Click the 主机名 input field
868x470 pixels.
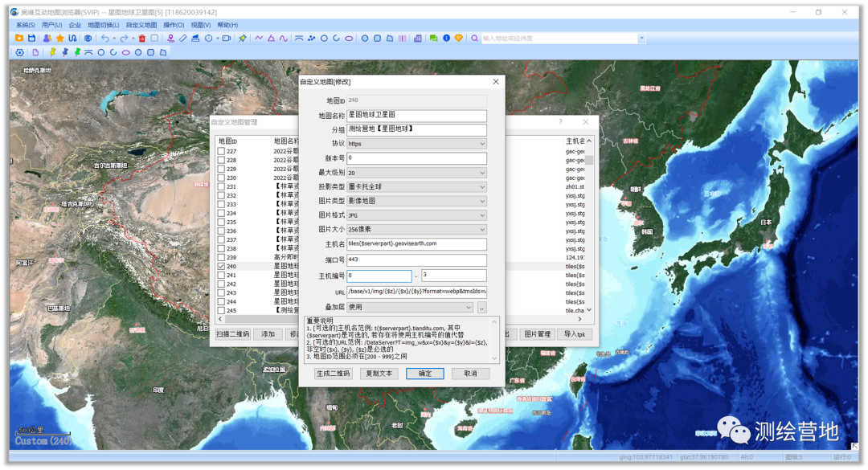(417, 244)
